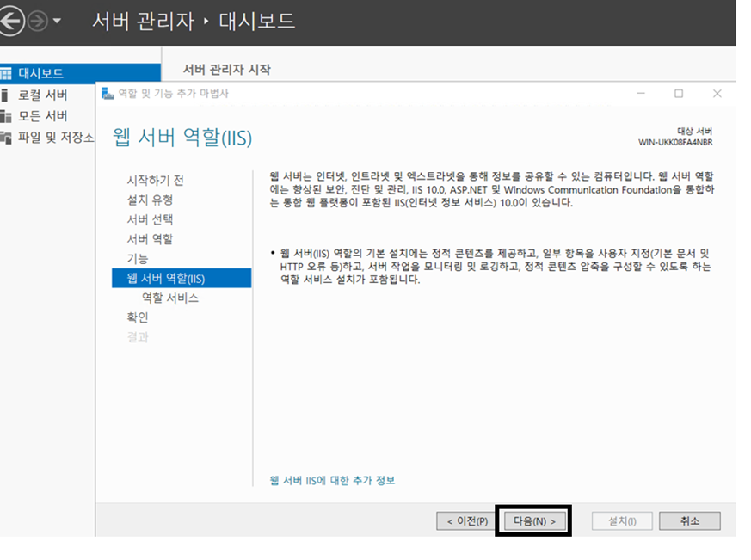The image size is (751, 560).
Task: Maximize the 역할 및 기능 추가 마법사 window
Action: [x=679, y=94]
